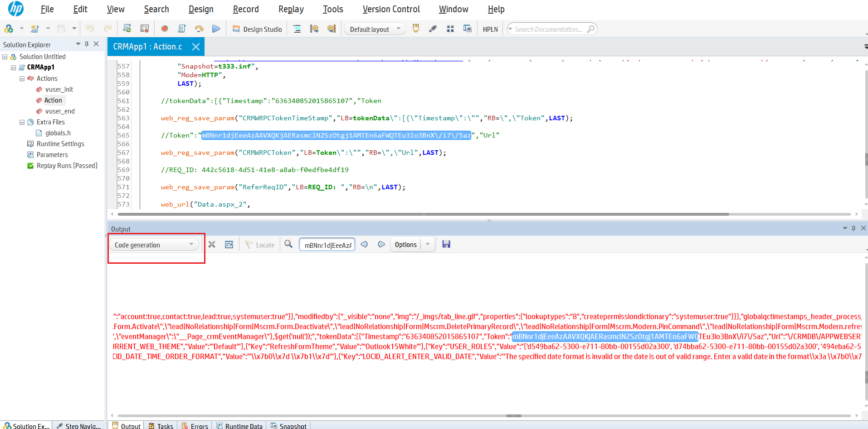
Task: Click the Add Script toolbar icon
Action: (x=9, y=29)
